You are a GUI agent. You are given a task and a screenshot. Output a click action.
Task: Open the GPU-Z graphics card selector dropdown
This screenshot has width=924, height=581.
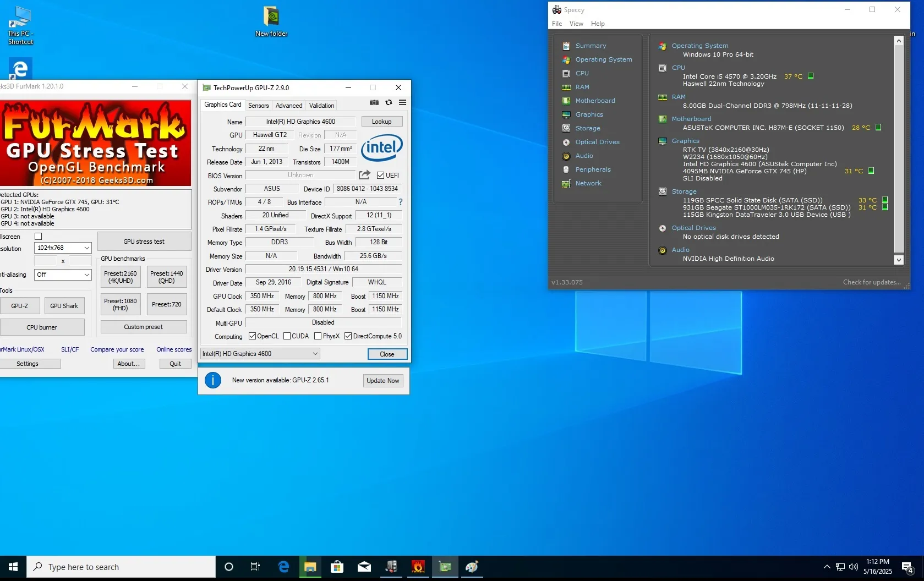260,354
